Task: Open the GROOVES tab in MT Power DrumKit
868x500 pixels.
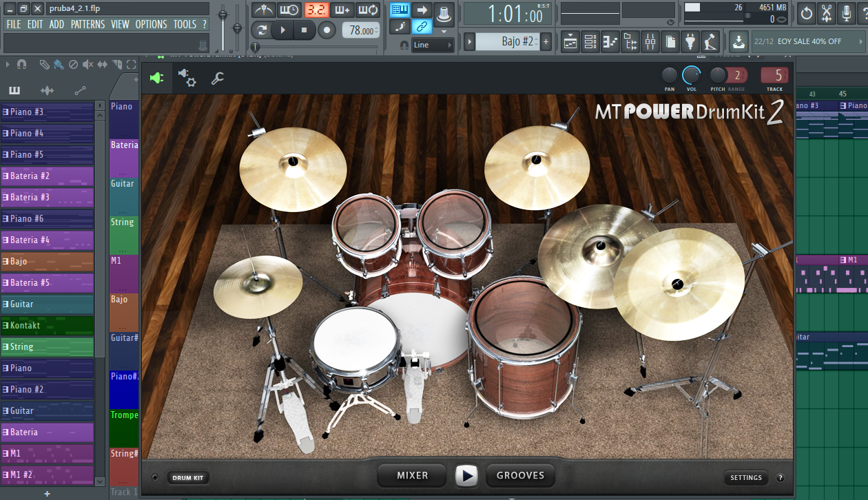Action: [520, 475]
